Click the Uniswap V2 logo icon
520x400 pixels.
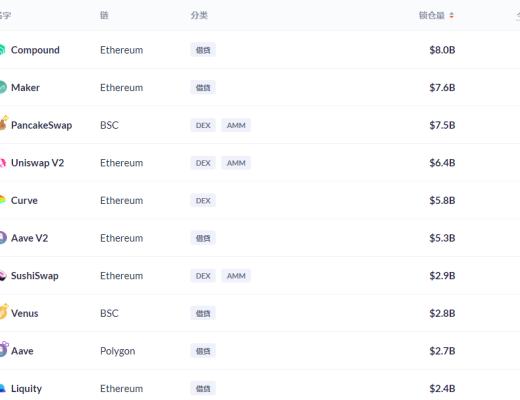pyautogui.click(x=3, y=163)
